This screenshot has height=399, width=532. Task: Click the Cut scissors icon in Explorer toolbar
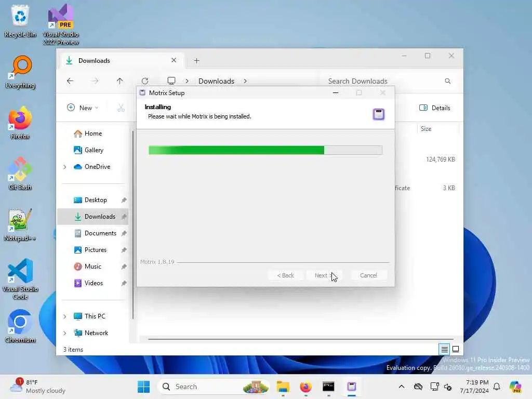121,108
